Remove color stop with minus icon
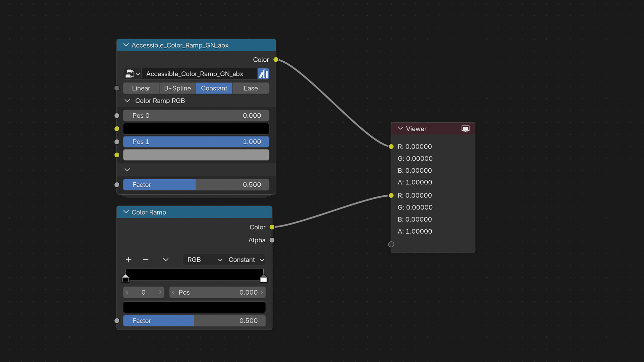Viewport: 644px width, 362px height. pyautogui.click(x=146, y=260)
